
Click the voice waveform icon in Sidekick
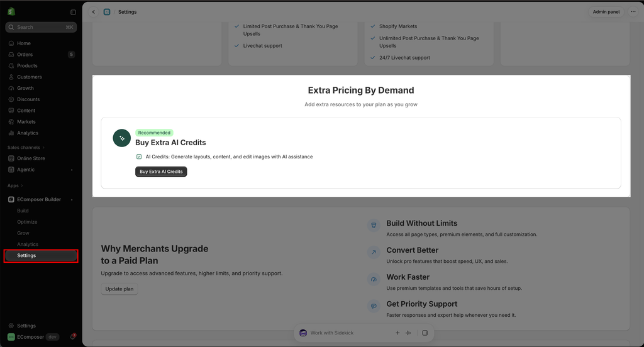(x=408, y=333)
